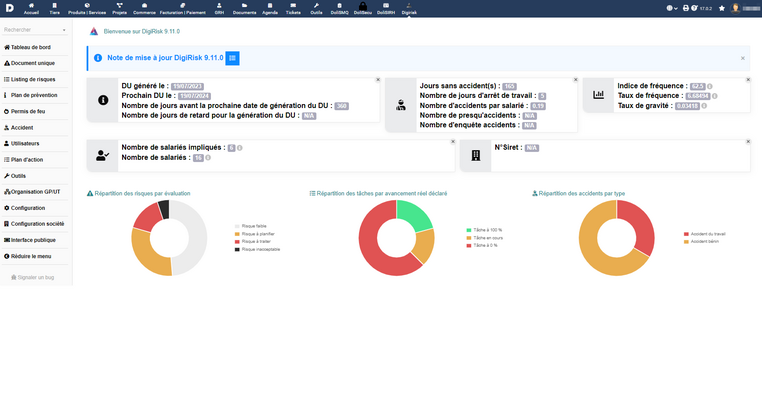This screenshot has height=400, width=762.
Task: Collapse sidebar with Réduire le menu
Action: point(28,256)
